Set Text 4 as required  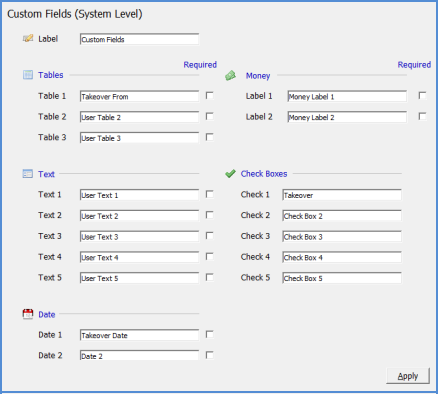[x=210, y=256]
